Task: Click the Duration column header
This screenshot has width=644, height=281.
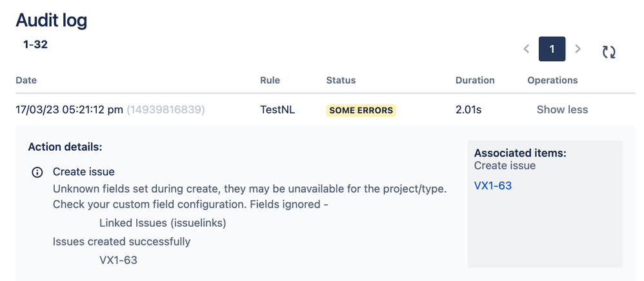Action: (475, 80)
